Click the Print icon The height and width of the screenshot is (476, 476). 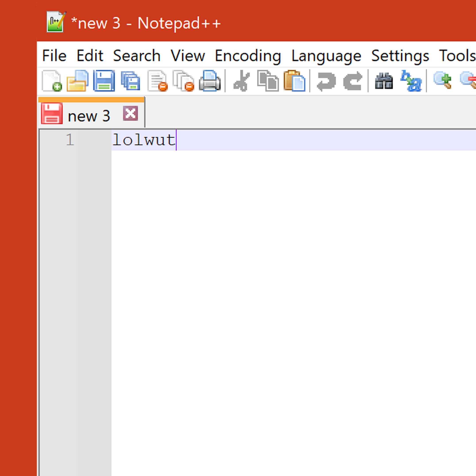click(210, 81)
